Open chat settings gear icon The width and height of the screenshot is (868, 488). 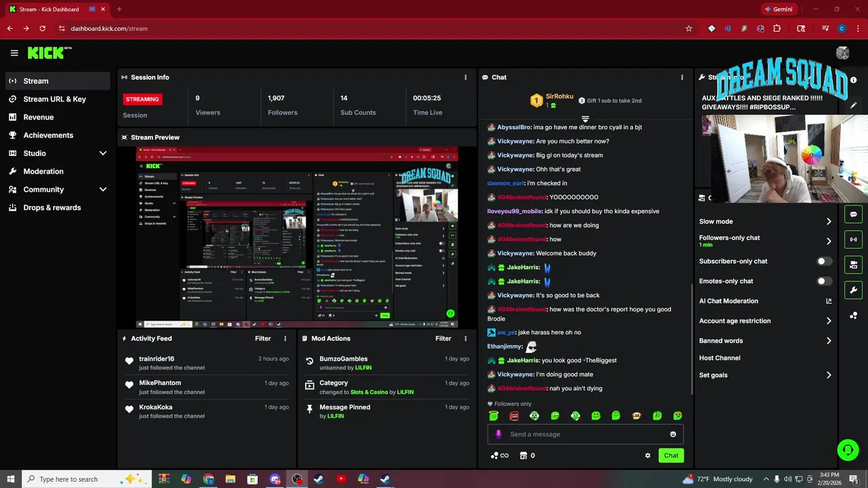[x=648, y=455]
